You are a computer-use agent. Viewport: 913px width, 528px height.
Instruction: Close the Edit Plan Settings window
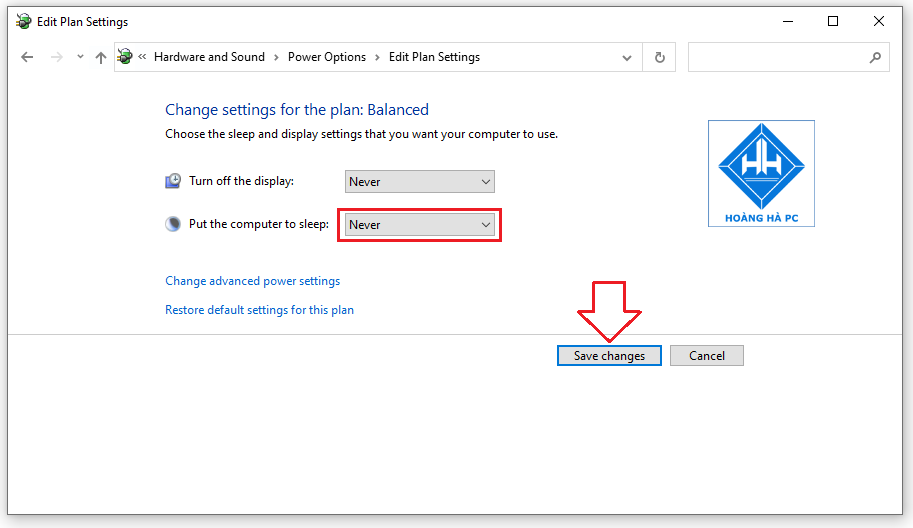coord(879,22)
